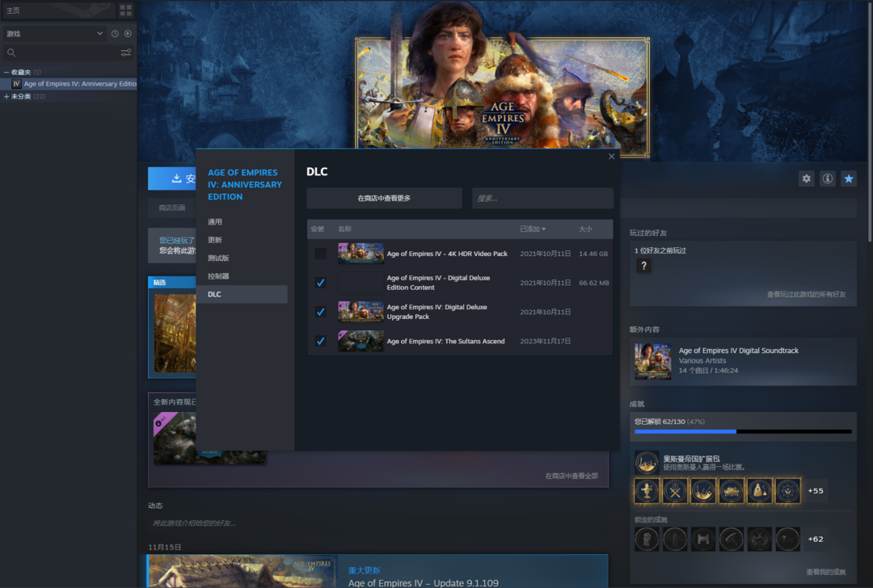Select the crossed-swords unlocked achievement icon

click(x=675, y=490)
